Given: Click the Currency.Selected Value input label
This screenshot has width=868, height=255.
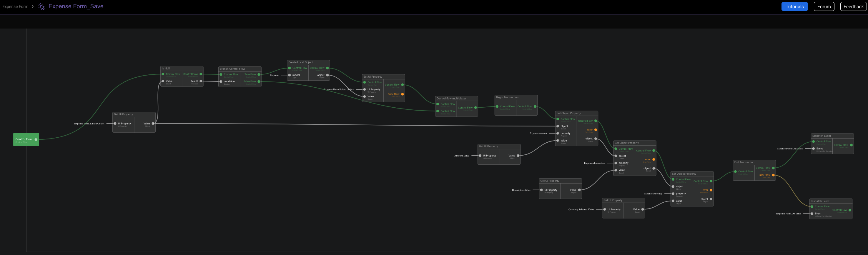Looking at the screenshot, I should coord(581,209).
